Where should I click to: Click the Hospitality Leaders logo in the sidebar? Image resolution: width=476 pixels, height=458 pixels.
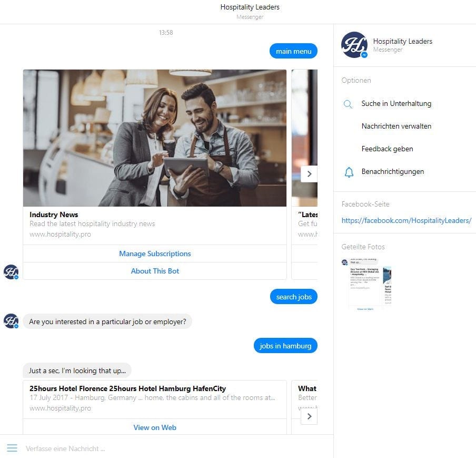point(354,45)
